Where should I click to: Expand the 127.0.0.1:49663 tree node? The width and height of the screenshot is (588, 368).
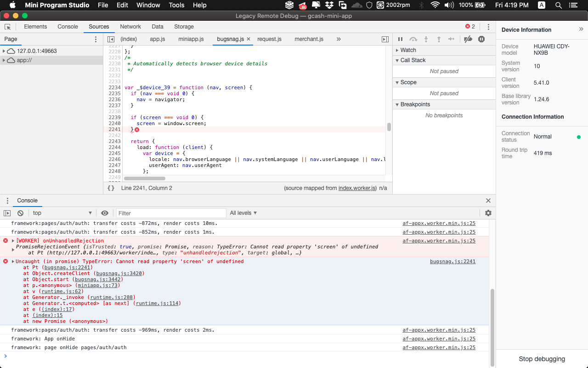(4, 51)
